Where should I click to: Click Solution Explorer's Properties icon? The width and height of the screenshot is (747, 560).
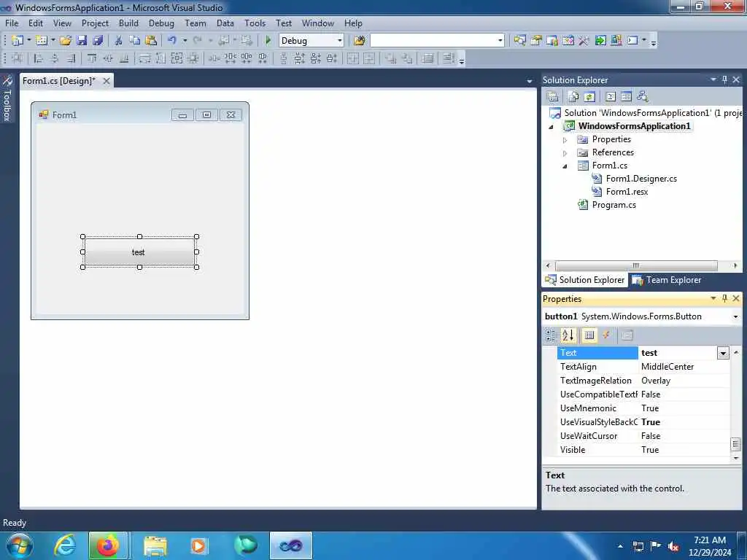[x=553, y=97]
